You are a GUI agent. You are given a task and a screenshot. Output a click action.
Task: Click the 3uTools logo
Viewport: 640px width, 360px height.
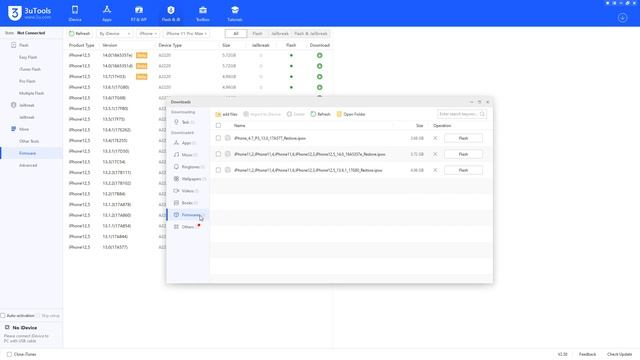tap(29, 13)
